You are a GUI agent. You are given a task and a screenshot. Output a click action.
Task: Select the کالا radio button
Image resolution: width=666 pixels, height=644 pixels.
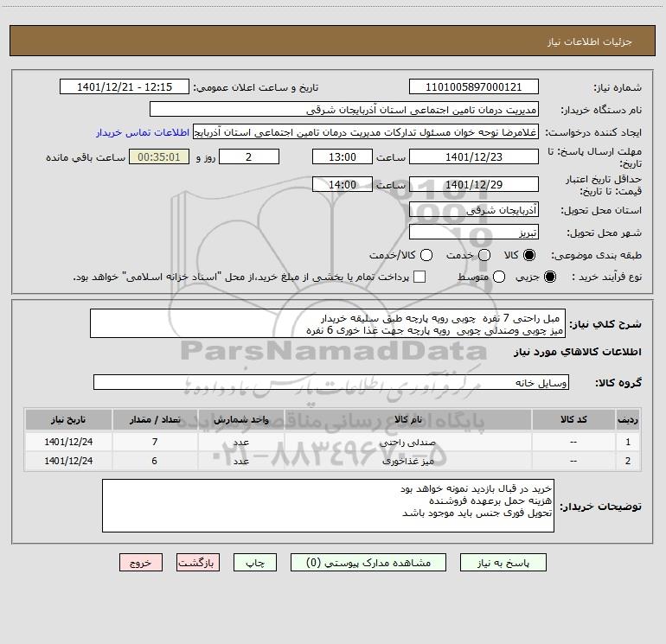click(529, 255)
